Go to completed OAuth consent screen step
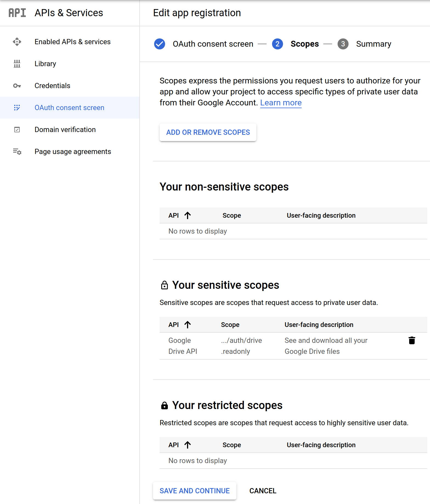The width and height of the screenshot is (430, 504). (213, 44)
